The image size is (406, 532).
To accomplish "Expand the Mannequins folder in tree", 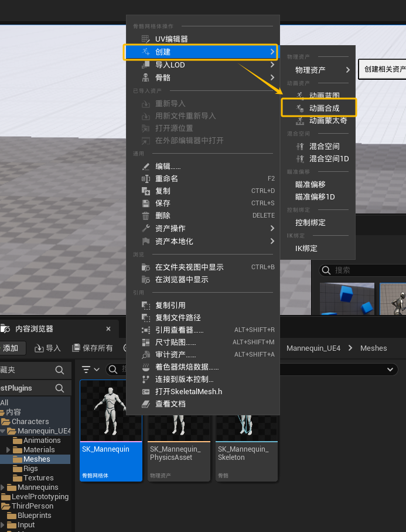I will coord(4,487).
